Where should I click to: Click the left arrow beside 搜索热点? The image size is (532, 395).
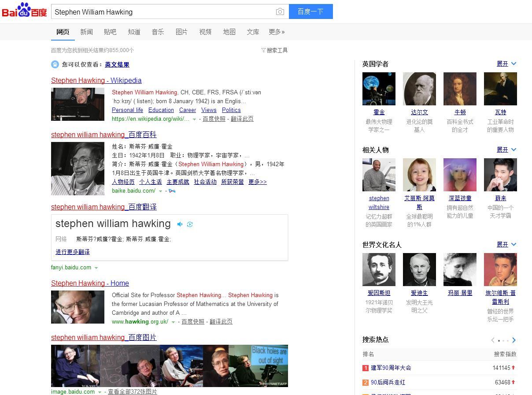pyautogui.click(x=492, y=340)
